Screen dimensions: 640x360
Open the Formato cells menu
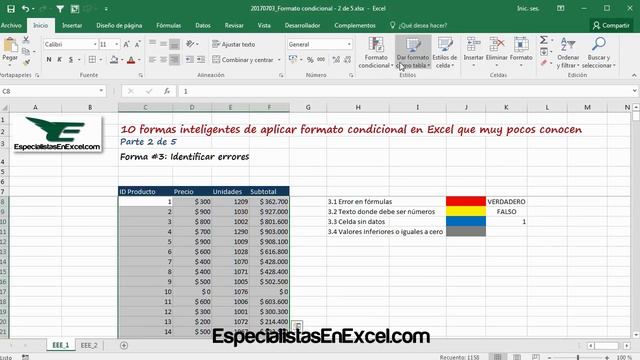pyautogui.click(x=521, y=53)
